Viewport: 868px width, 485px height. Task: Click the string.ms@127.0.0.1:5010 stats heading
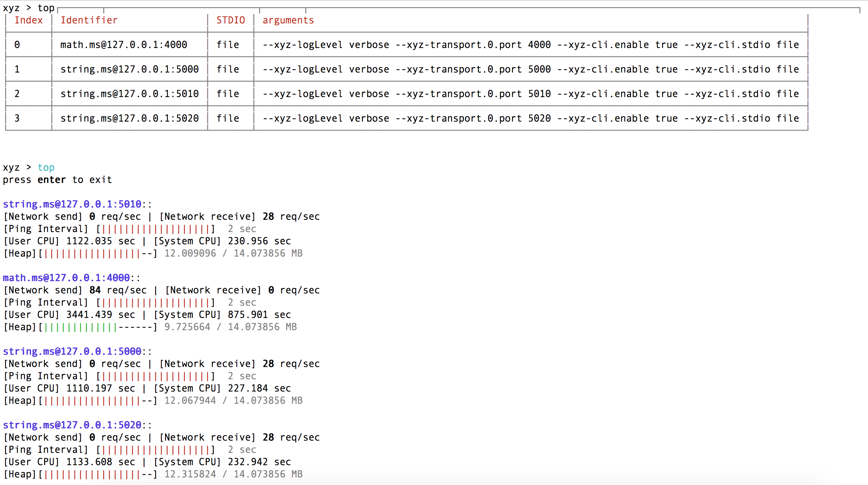(72, 204)
